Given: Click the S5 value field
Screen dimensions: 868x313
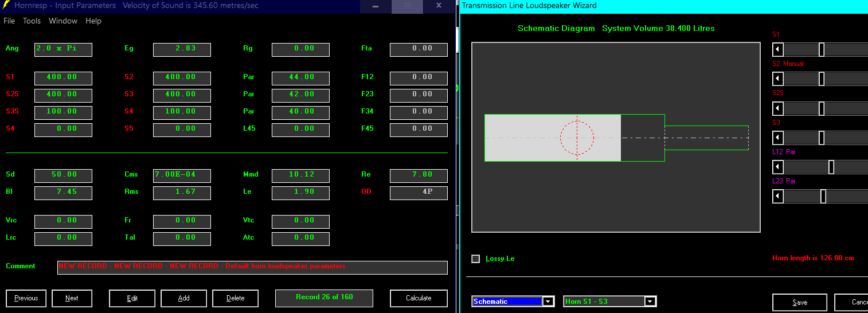Looking at the screenshot, I should point(182,130).
